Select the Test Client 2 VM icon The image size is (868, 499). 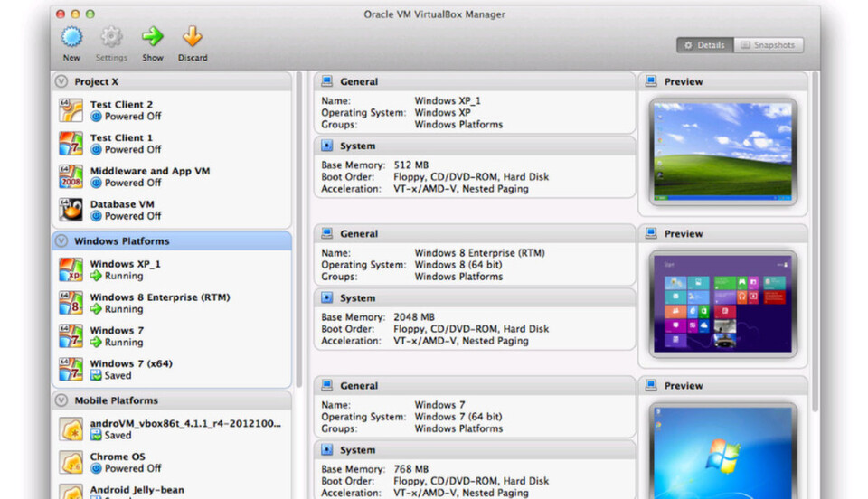pyautogui.click(x=71, y=110)
